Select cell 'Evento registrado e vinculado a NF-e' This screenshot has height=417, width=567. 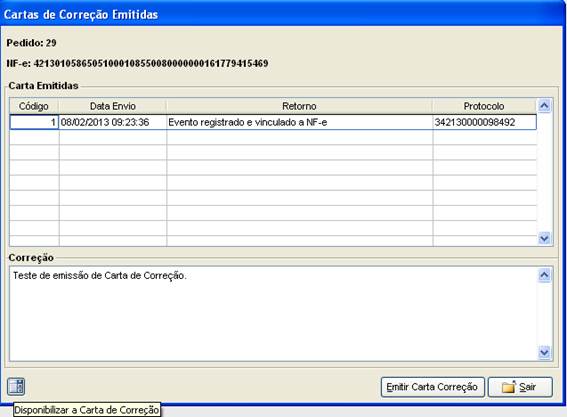coord(299,122)
